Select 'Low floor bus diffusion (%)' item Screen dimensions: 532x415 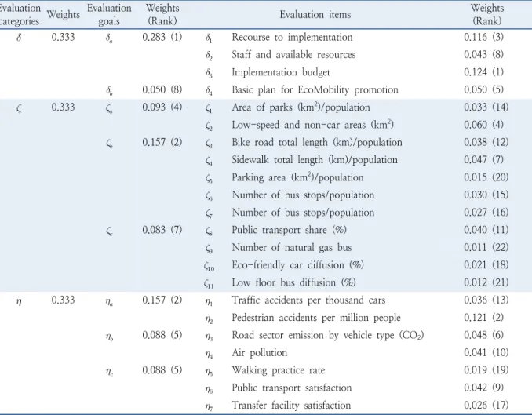[x=293, y=282]
